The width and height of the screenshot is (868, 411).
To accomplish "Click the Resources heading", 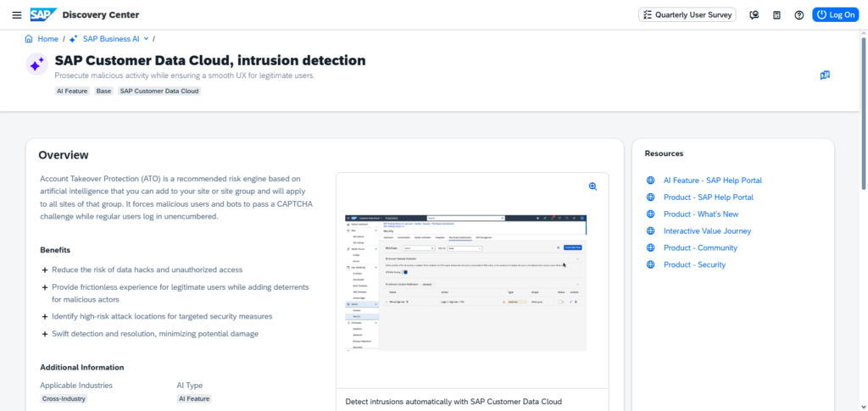I will (664, 153).
